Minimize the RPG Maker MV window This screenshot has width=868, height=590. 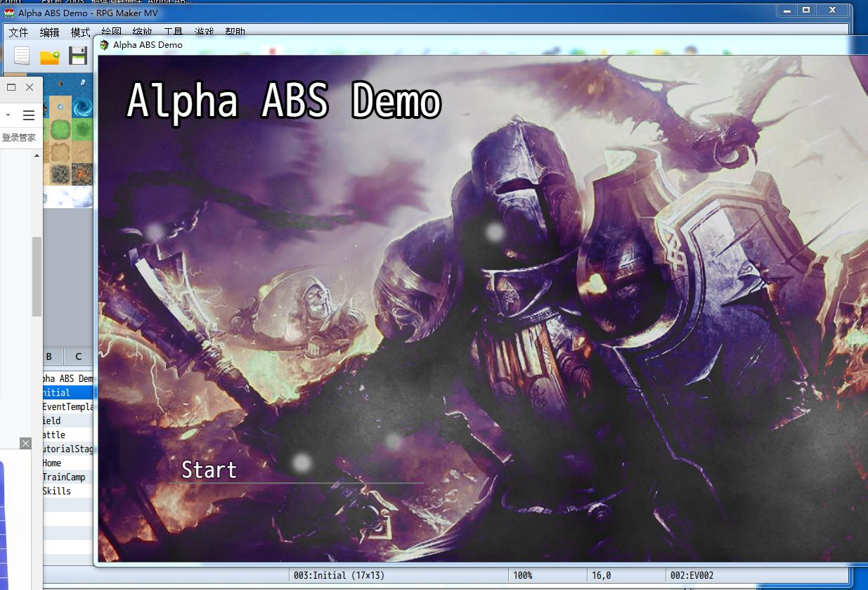coord(786,11)
